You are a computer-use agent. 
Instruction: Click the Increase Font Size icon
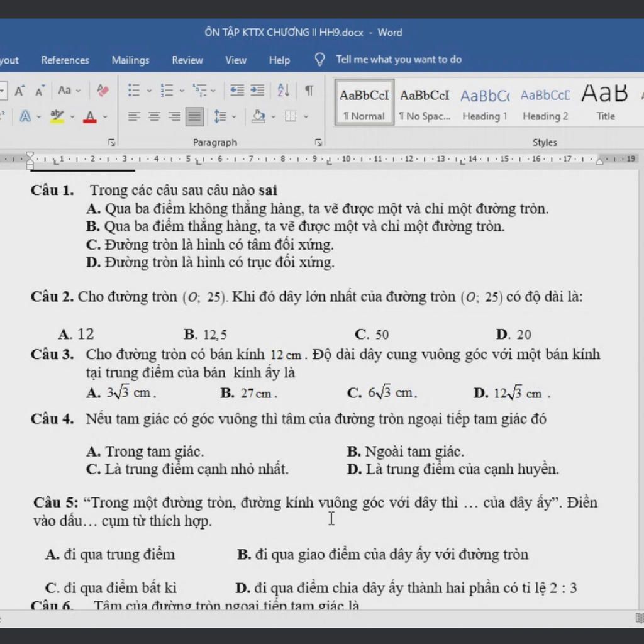point(19,91)
